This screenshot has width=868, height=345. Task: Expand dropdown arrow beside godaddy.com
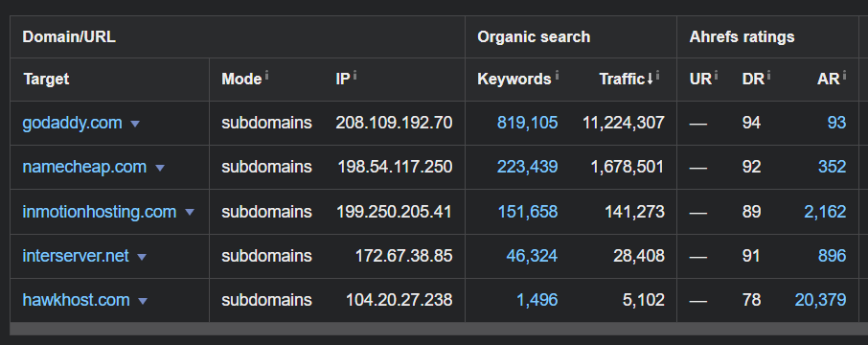click(134, 124)
